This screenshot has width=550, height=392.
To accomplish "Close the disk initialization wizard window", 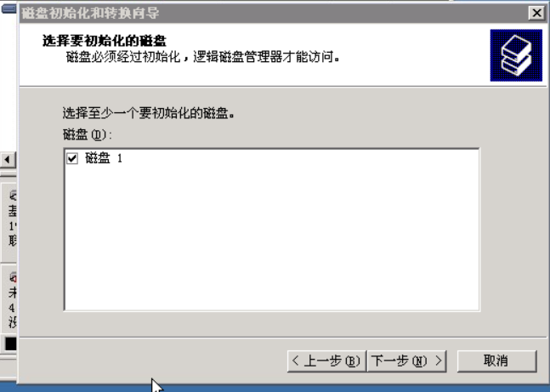I will tap(536, 13).
